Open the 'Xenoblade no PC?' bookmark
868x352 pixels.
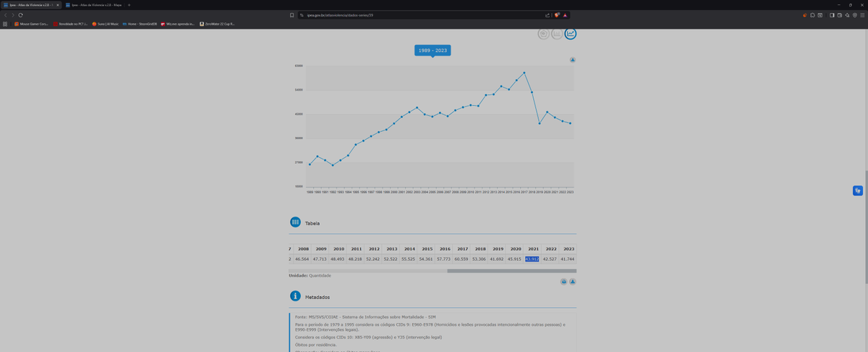coord(70,24)
